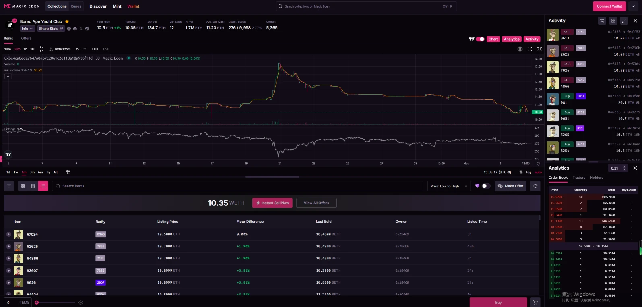Focus the Search collections field
Screen dimensions: 644x307
366,6
